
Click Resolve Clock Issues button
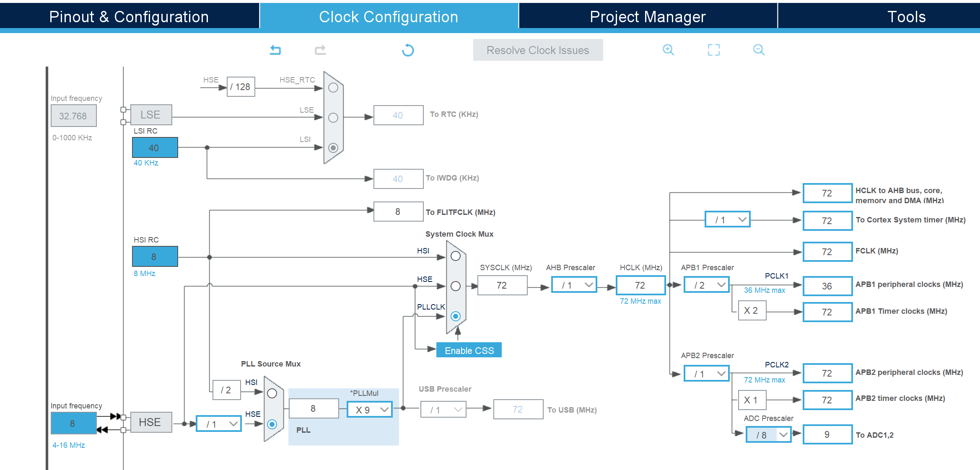pyautogui.click(x=538, y=50)
